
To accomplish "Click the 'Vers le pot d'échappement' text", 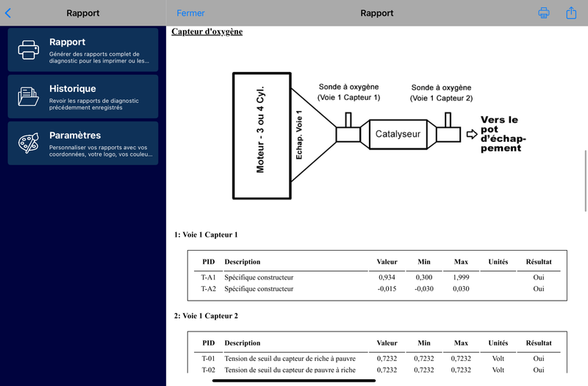I will [503, 134].
